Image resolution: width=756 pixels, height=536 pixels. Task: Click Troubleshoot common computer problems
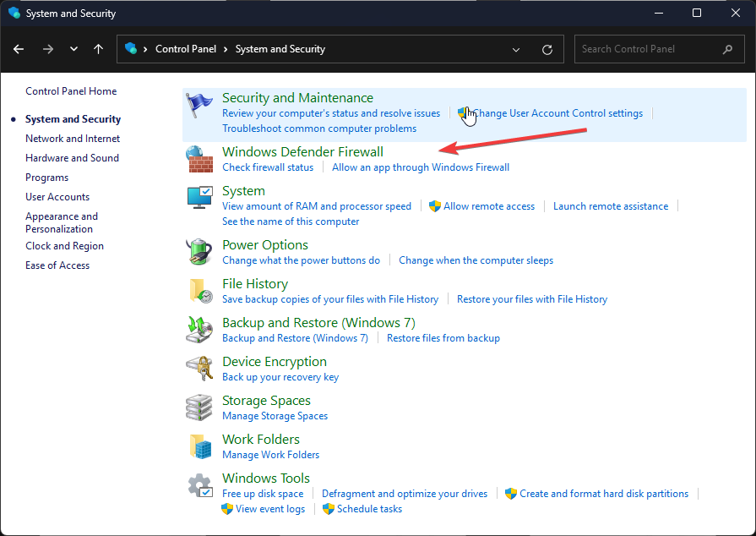coord(319,129)
